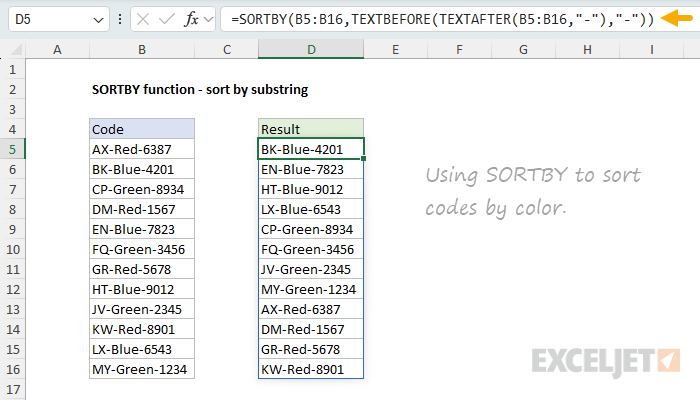The height and width of the screenshot is (400, 700).
Task: Select KW-Red-8901 in Result column
Action: pos(311,369)
